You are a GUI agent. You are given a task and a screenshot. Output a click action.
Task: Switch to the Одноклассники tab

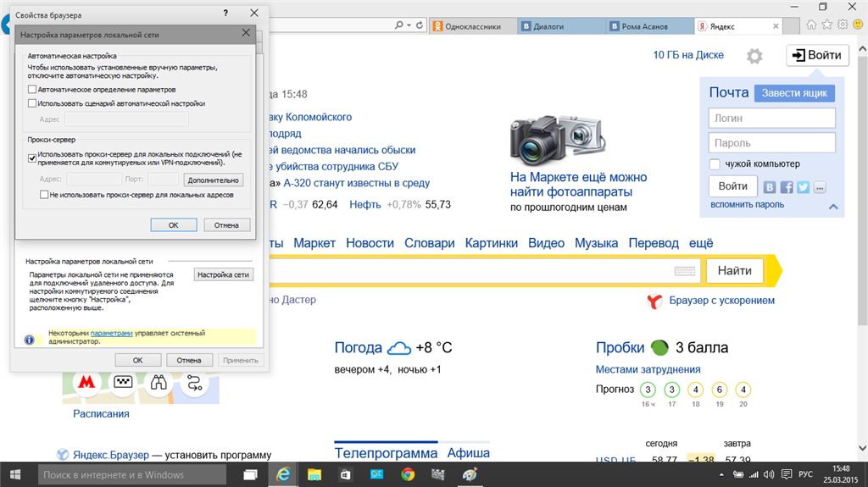pos(473,26)
